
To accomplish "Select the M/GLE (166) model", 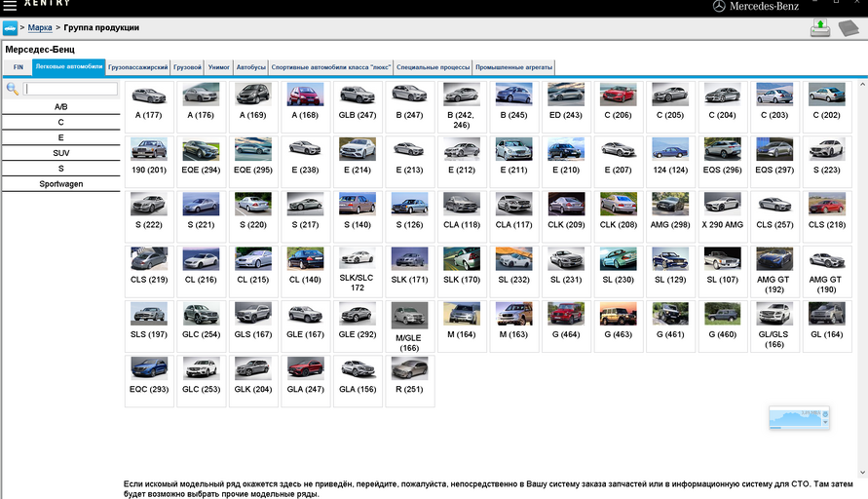I will (409, 326).
